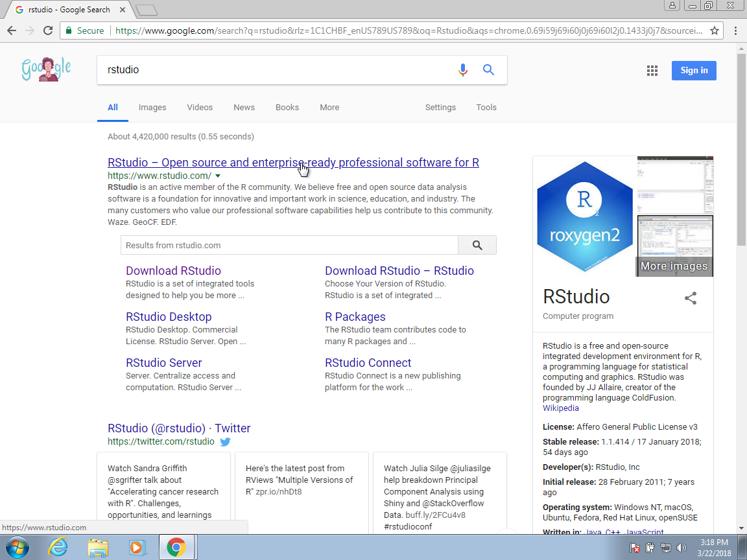Click the voice search microphone icon
Image resolution: width=747 pixels, height=560 pixels.
coord(462,70)
